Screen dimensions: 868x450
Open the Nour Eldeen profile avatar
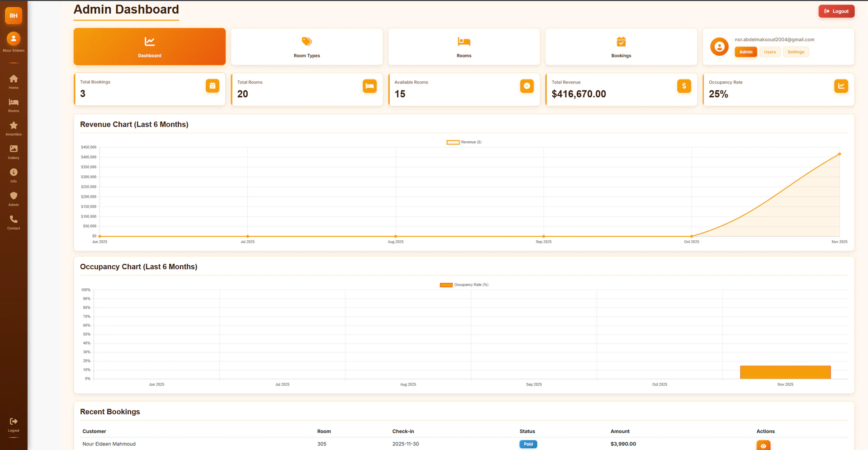click(14, 38)
